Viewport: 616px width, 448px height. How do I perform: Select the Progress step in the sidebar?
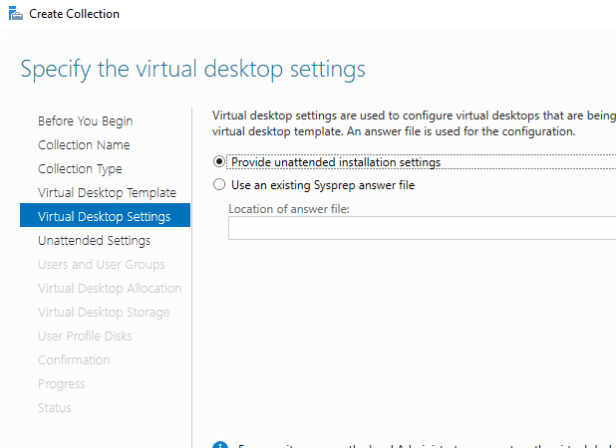(61, 384)
